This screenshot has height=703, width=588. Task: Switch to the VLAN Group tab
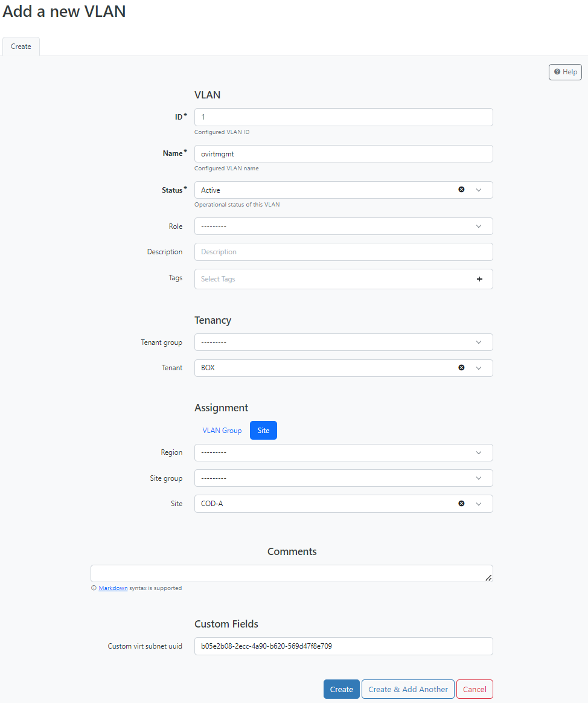[x=222, y=431]
